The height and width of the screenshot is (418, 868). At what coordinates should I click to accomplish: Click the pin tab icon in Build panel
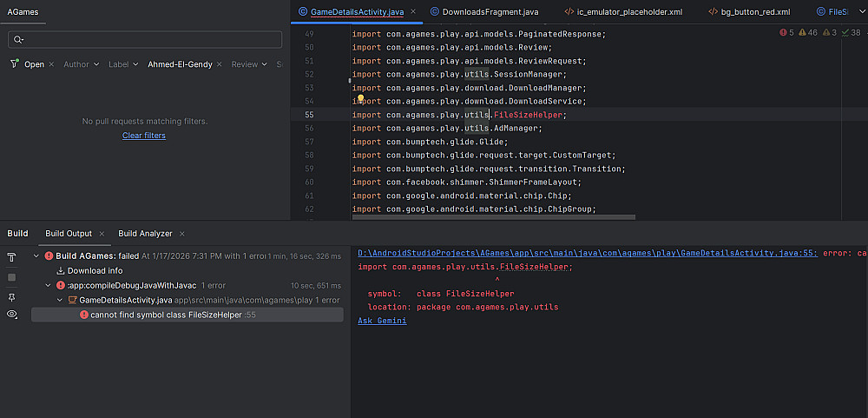12,296
